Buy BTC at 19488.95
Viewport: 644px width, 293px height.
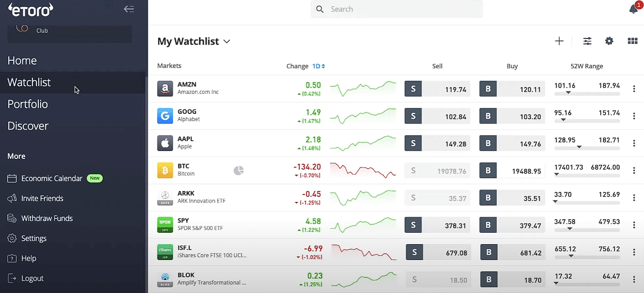click(512, 171)
